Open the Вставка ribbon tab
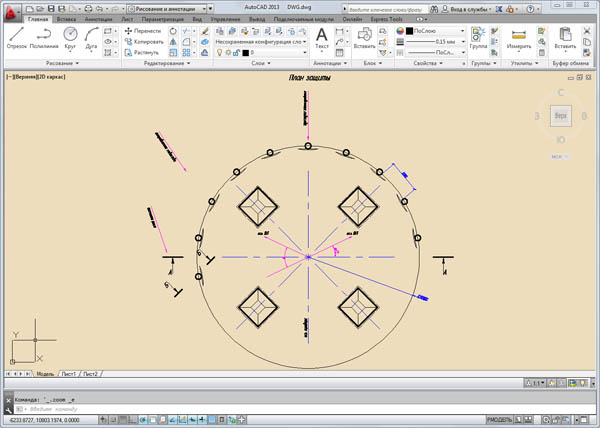This screenshot has height=428, width=600. 68,19
